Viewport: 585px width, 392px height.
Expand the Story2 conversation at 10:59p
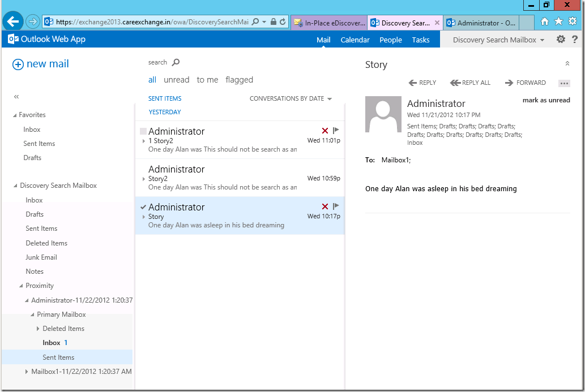coord(144,179)
